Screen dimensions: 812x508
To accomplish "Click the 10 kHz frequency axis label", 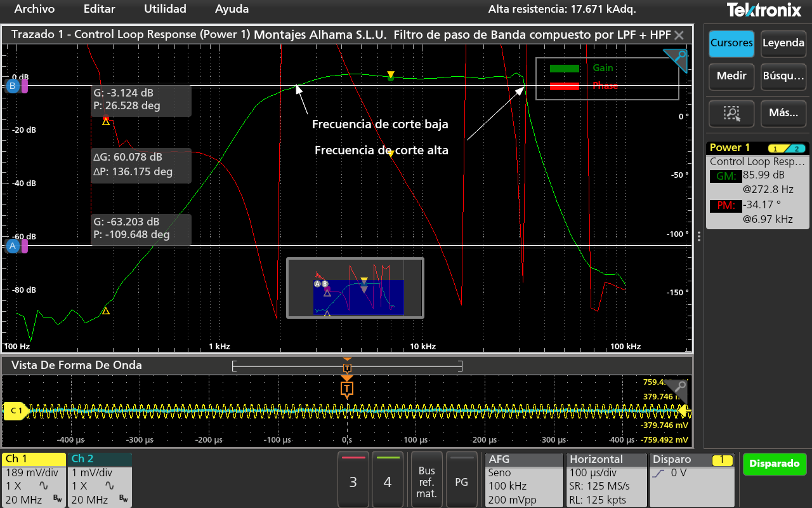I will point(422,347).
